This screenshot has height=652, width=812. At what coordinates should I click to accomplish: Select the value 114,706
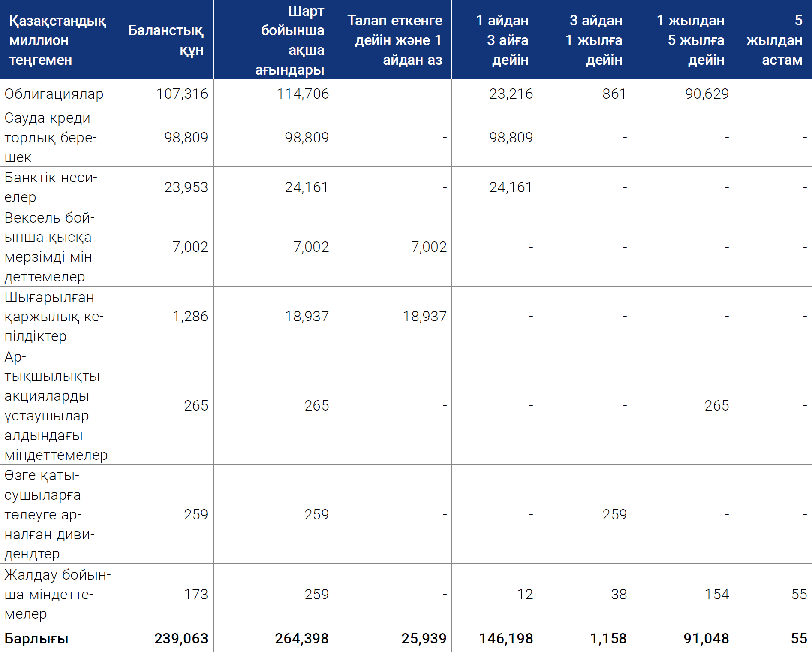303,94
